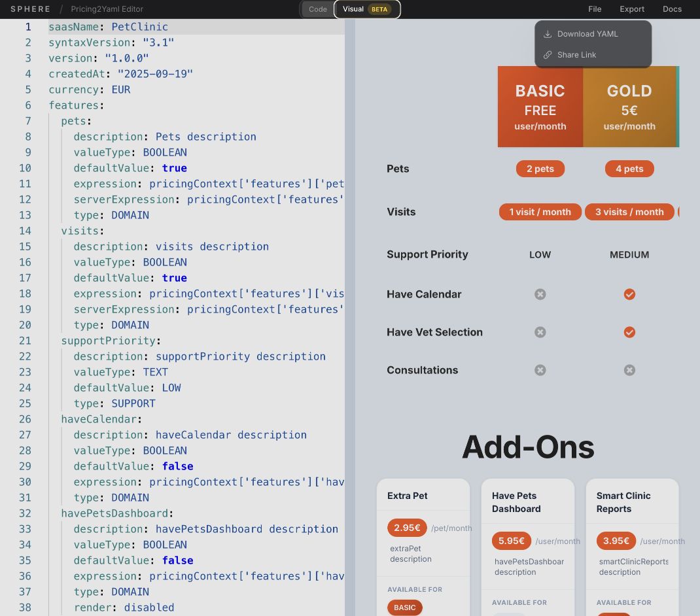Click Have Vet Selection cross icon for BASIC
The height and width of the screenshot is (616, 700).
[540, 332]
